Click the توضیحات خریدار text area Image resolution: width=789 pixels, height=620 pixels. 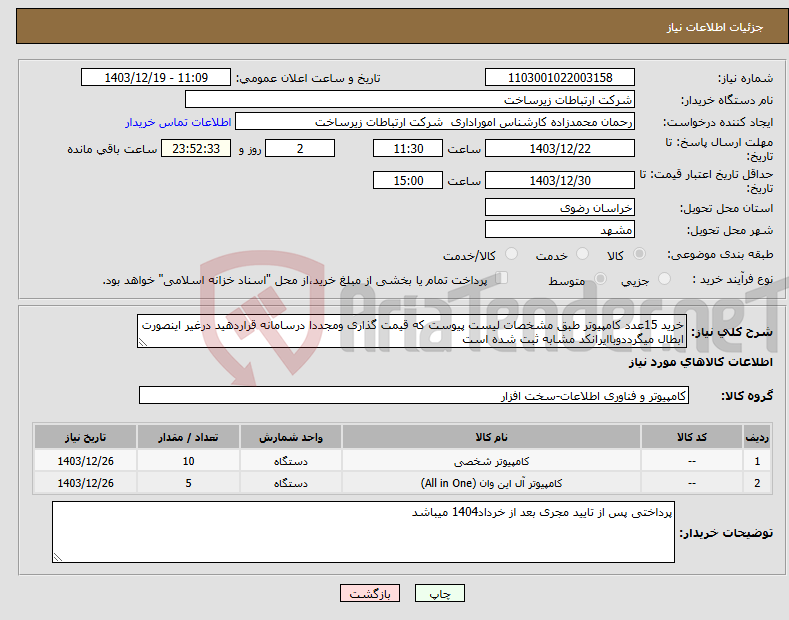(x=363, y=532)
